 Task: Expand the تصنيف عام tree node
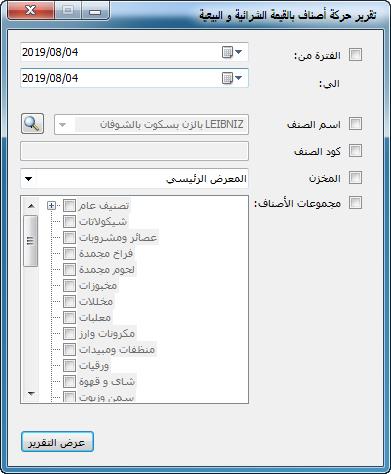[x=51, y=206]
